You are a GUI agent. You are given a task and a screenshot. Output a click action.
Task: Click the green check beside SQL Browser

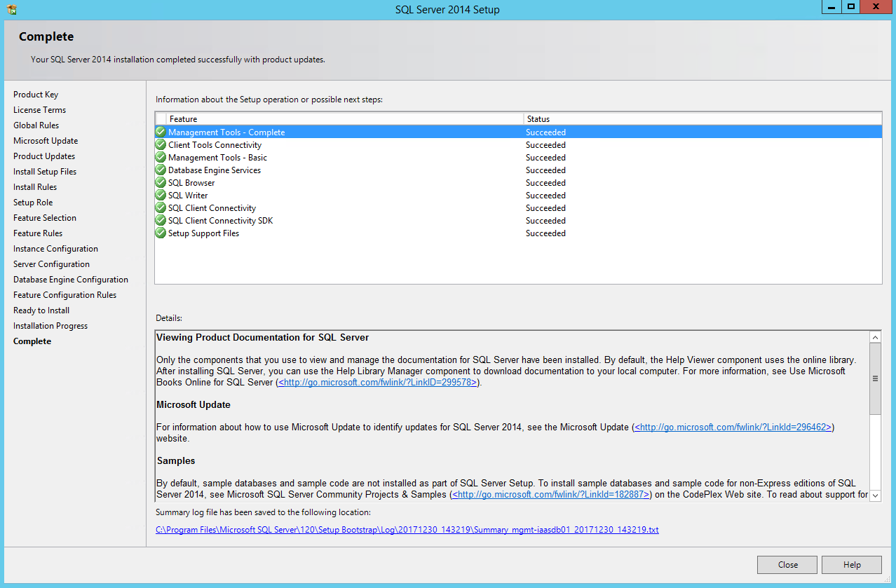161,182
